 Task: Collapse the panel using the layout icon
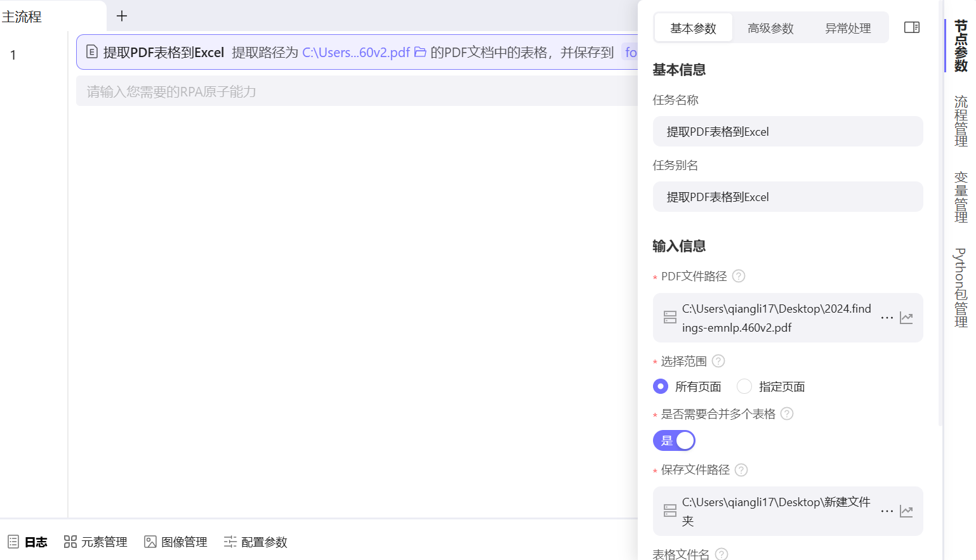pyautogui.click(x=911, y=27)
